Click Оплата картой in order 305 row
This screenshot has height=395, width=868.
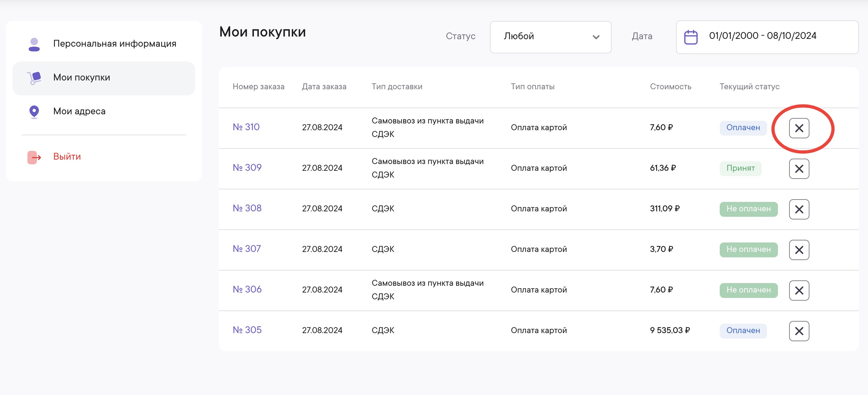pyautogui.click(x=539, y=330)
